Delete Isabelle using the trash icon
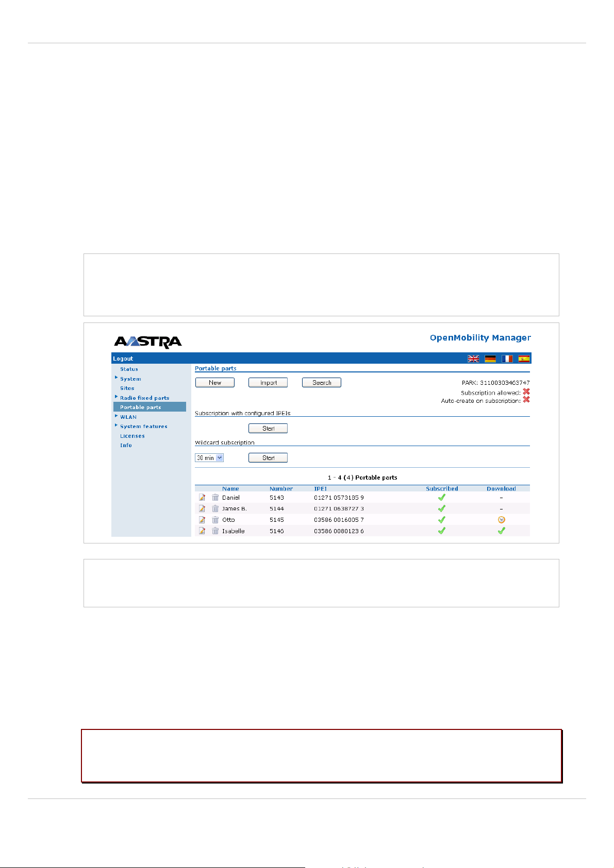Viewport: 614px width, 868px height. 215,531
